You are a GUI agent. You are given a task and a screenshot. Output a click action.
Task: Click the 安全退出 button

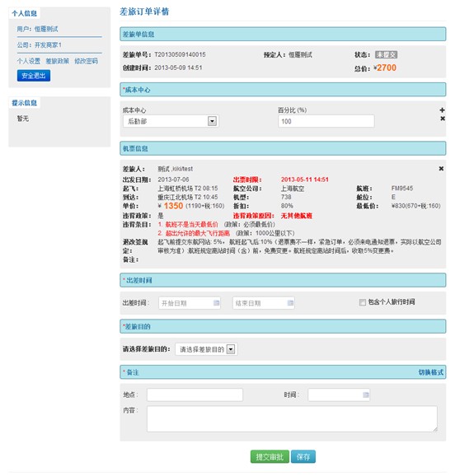pos(34,76)
